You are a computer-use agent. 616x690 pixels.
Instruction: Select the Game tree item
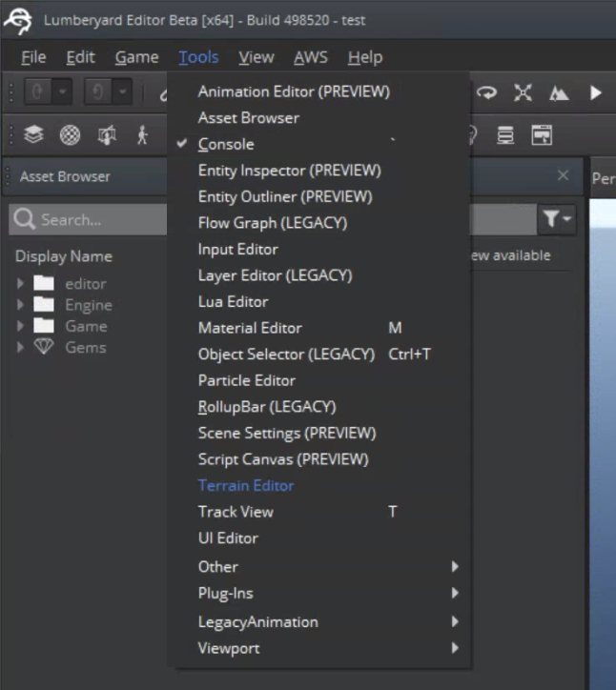tap(87, 326)
